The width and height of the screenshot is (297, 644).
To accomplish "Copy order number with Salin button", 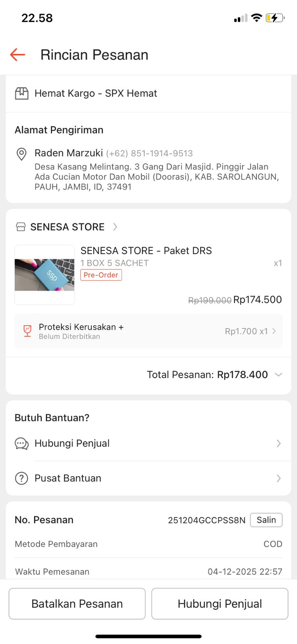I will pyautogui.click(x=266, y=520).
